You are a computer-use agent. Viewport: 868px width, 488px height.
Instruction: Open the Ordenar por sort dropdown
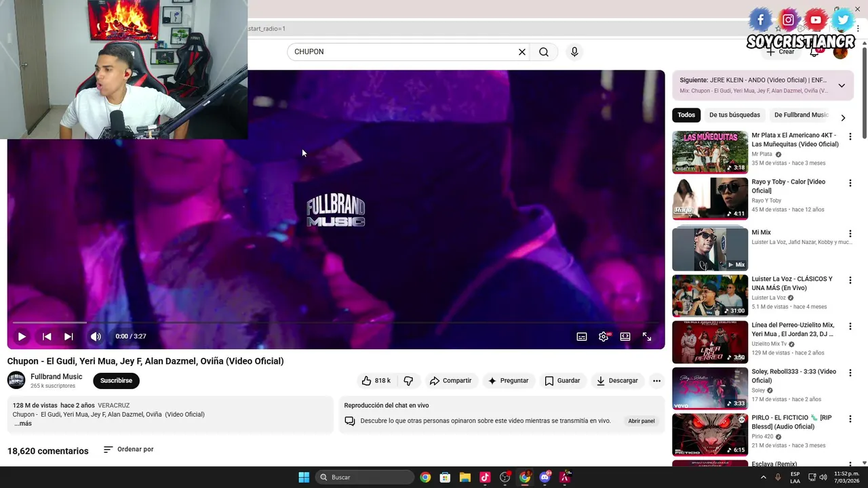click(128, 449)
